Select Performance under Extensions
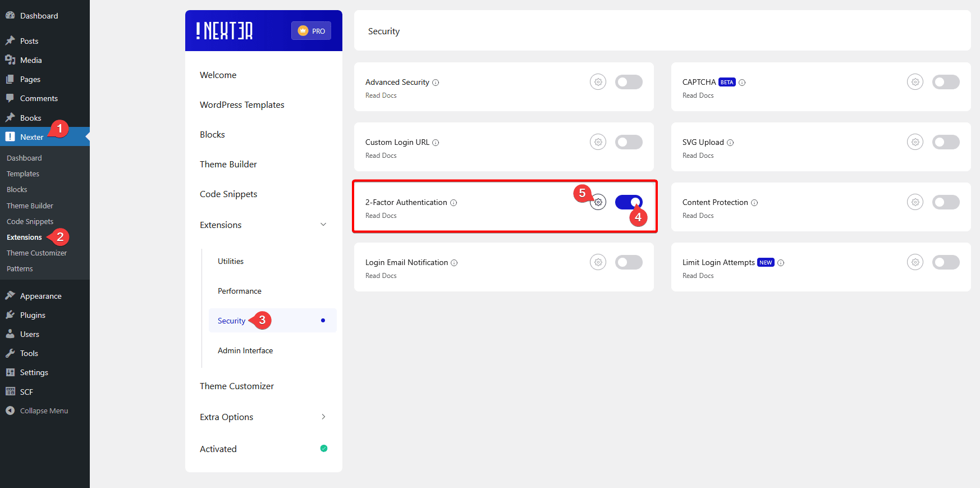Screen dimensions: 980x488 point(240,291)
